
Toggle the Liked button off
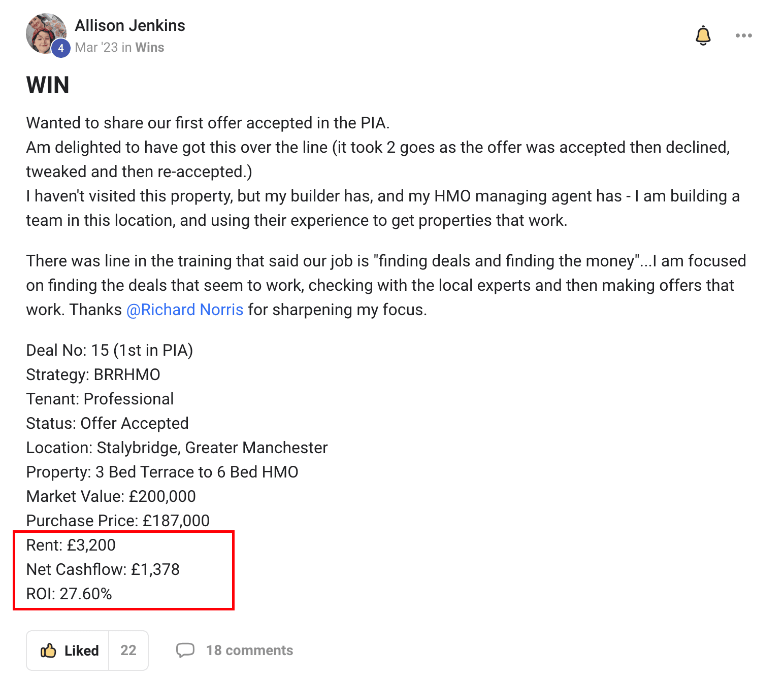tap(68, 651)
